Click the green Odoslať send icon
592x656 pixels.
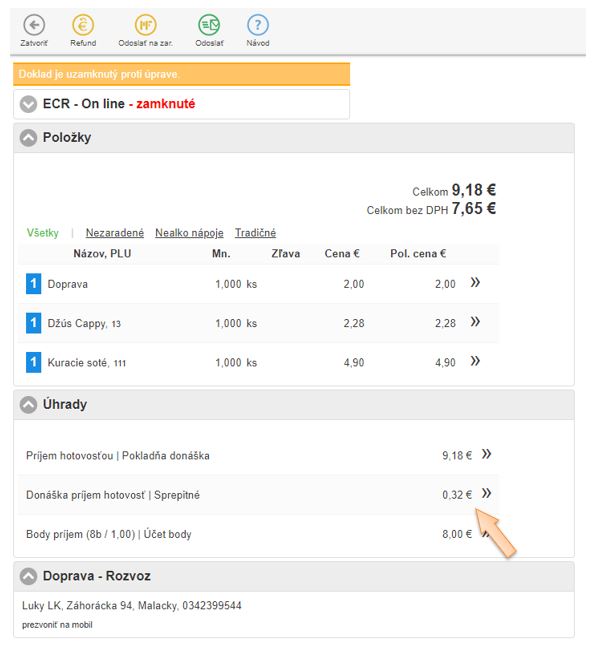click(209, 25)
